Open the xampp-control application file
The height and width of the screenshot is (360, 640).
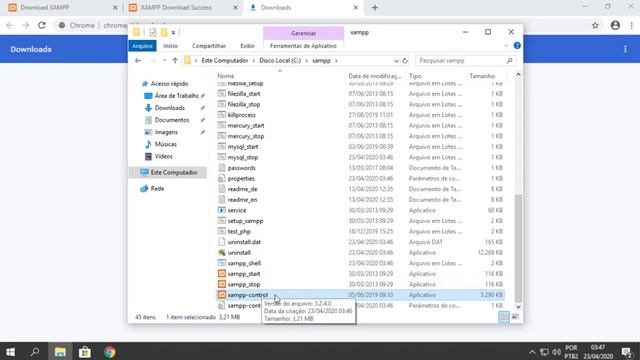tap(248, 295)
